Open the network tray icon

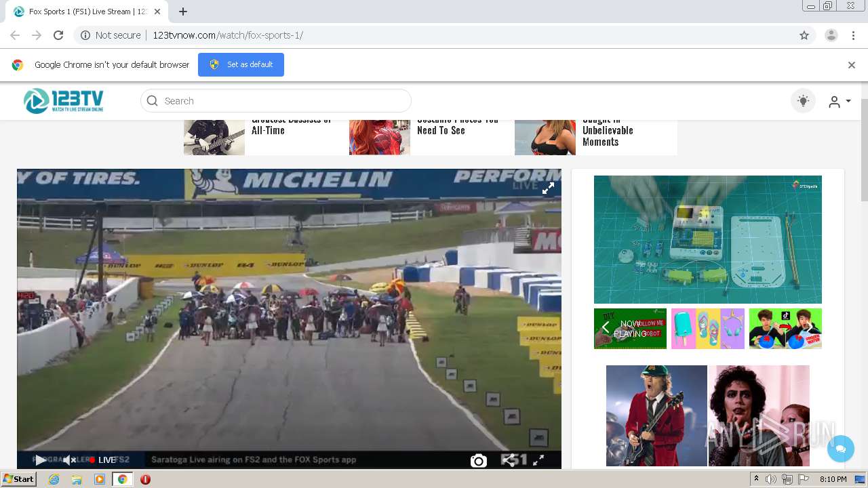pyautogui.click(x=787, y=479)
